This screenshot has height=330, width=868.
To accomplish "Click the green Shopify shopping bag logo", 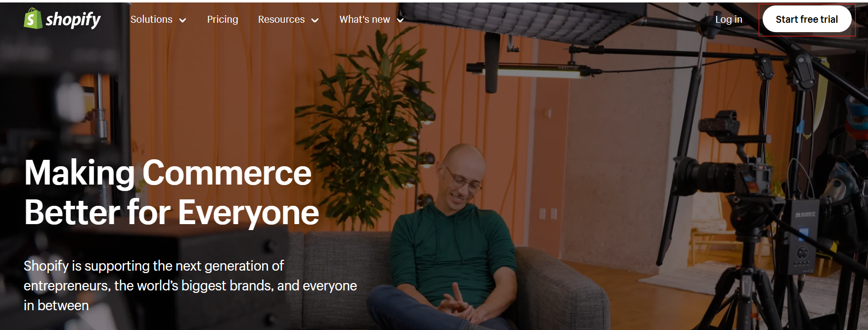I will pyautogui.click(x=33, y=18).
